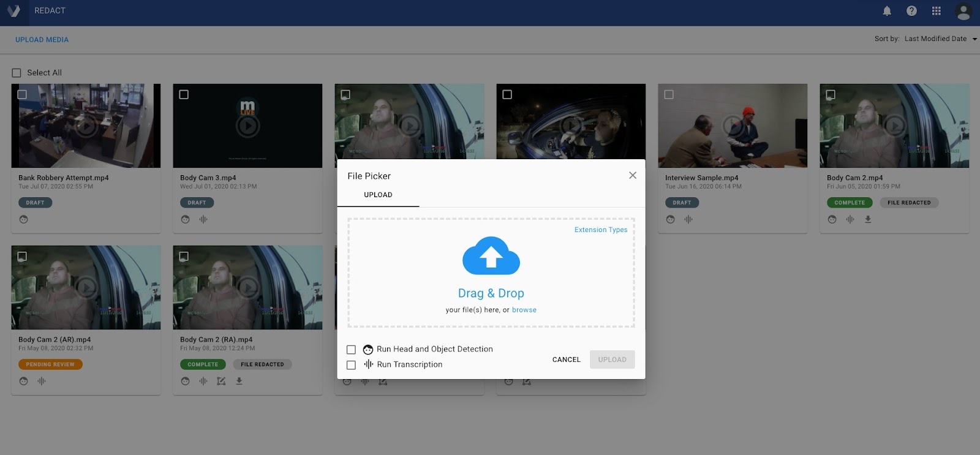Expand the Sort by Last Modified Date dropdown
The image size is (980, 455).
[x=974, y=39]
